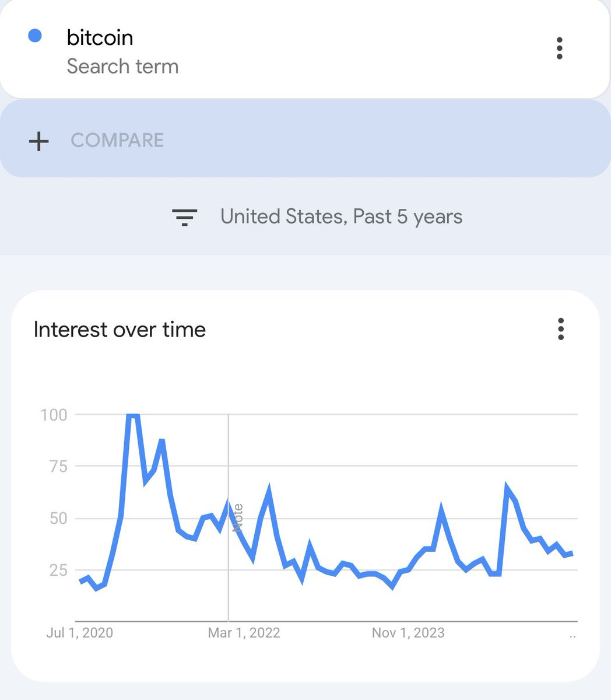The image size is (611, 700).
Task: Click the Nov 1, 2023 axis date
Action: 408,633
